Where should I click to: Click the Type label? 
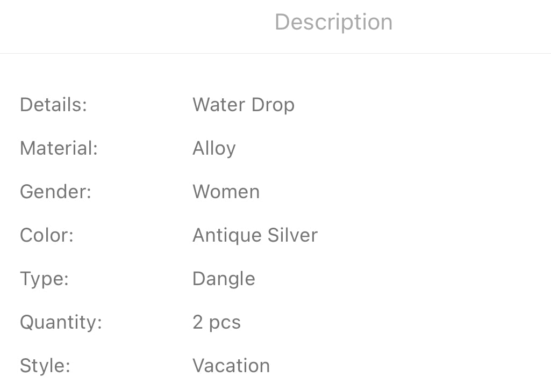[x=44, y=279]
